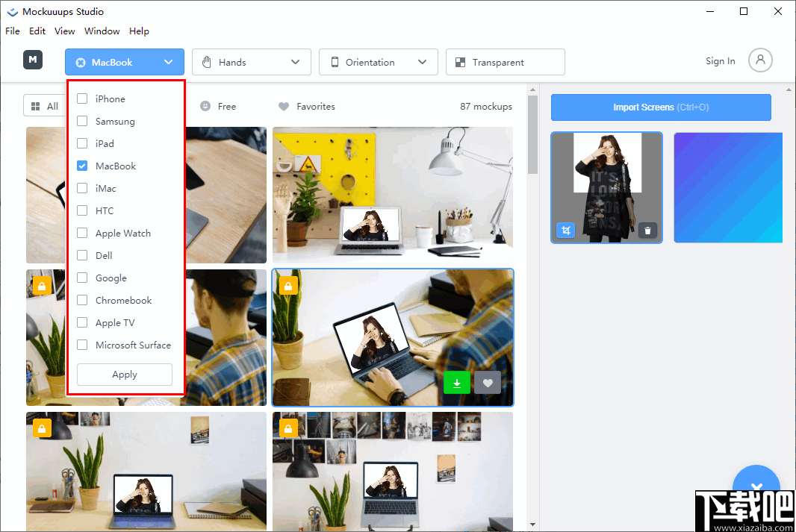796x532 pixels.
Task: Check the iPhone device checkbox
Action: pos(82,98)
